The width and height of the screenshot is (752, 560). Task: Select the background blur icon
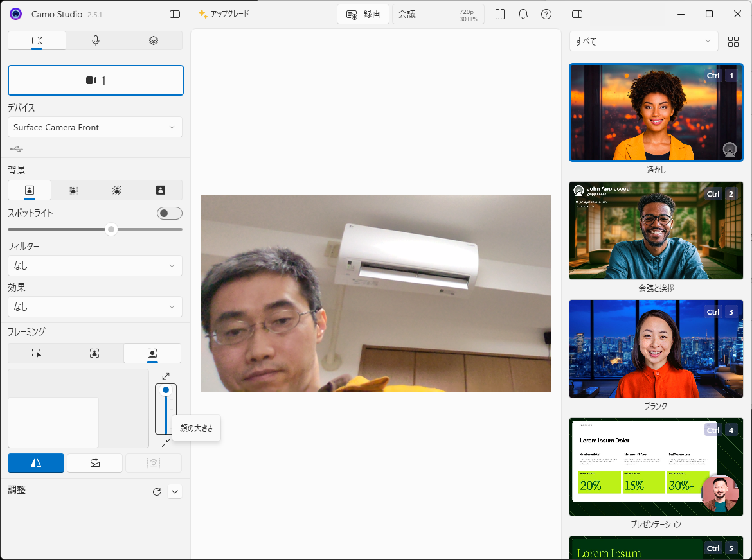tap(73, 190)
